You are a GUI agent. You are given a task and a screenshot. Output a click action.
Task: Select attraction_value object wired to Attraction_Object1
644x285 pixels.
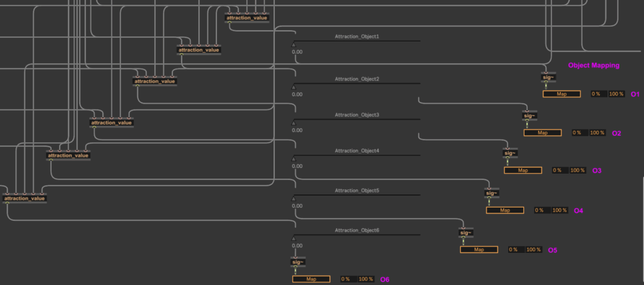(247, 18)
